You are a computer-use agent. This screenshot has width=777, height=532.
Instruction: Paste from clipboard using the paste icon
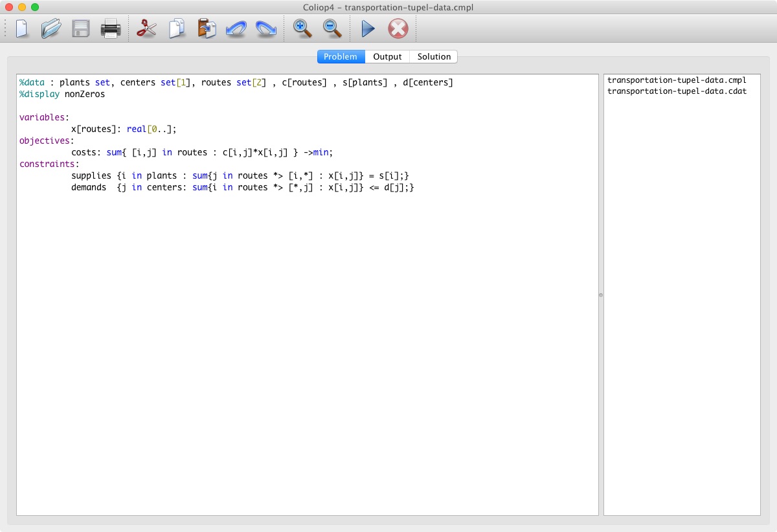pos(207,29)
